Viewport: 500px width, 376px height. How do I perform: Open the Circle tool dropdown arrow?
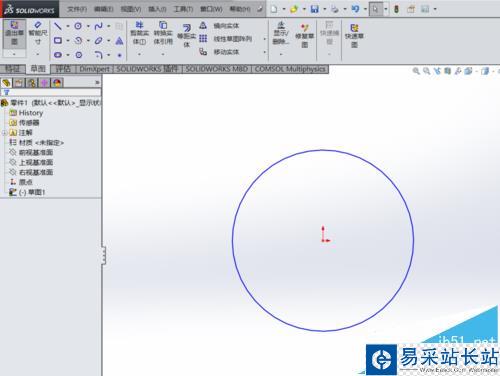tap(88, 26)
